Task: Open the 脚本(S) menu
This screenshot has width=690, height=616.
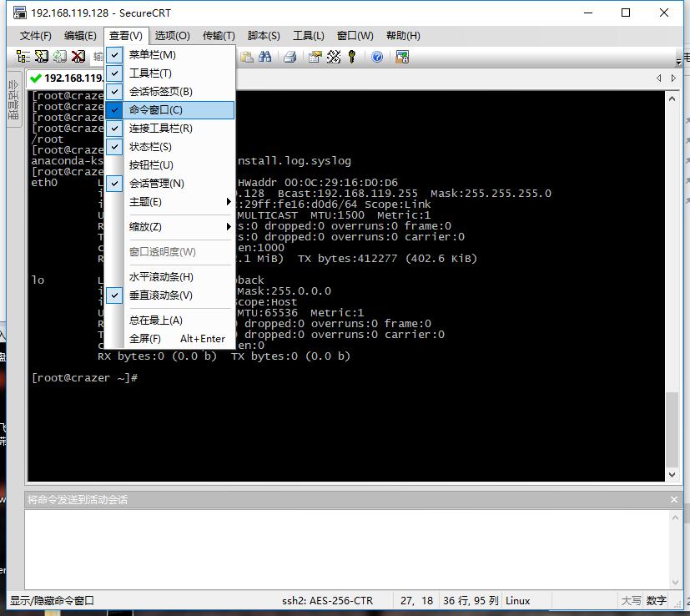Action: [x=264, y=36]
